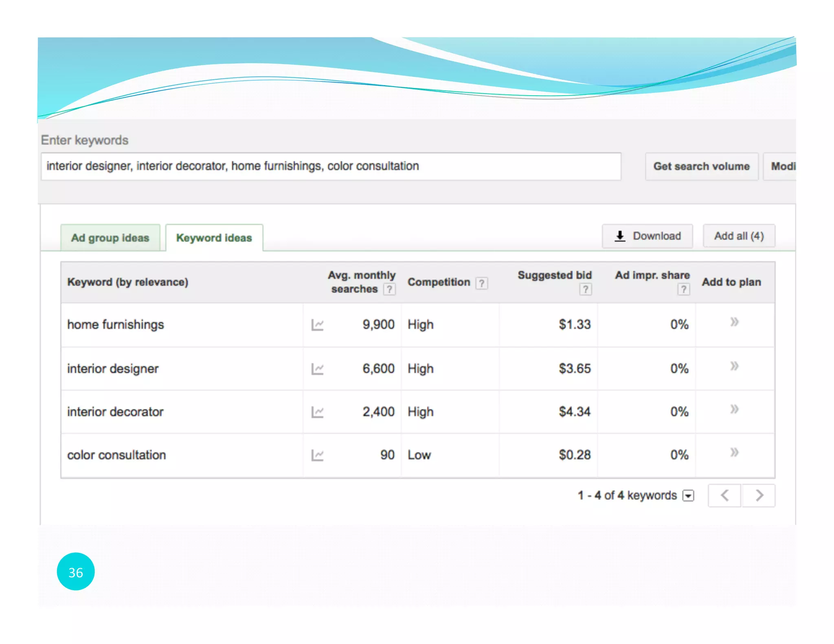Add interior decorator to plan arrows
Viewport: 834px width, 644px height.
coord(734,409)
